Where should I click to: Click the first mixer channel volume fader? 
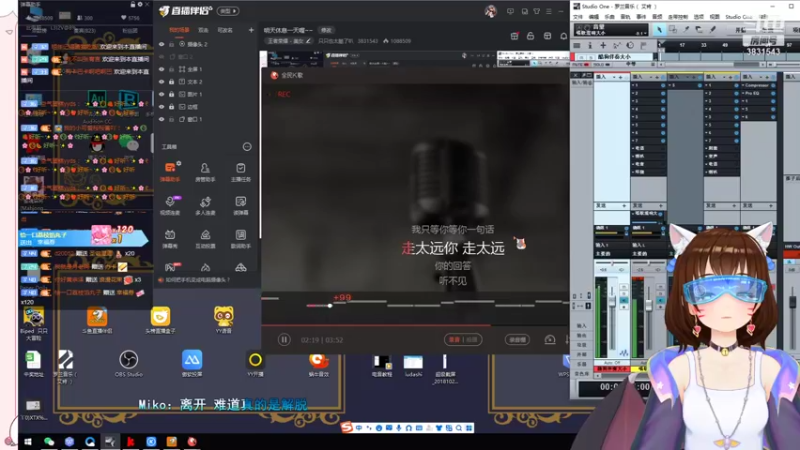click(612, 300)
